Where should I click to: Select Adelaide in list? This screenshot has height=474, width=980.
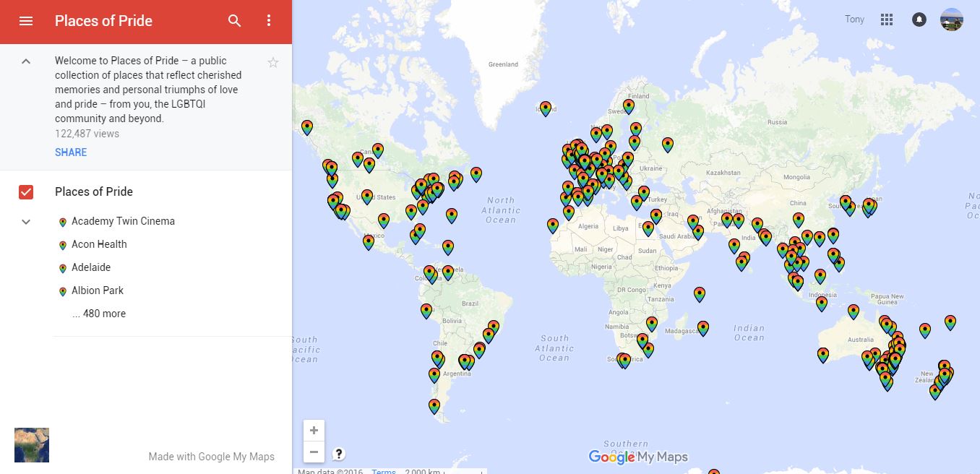click(x=91, y=267)
